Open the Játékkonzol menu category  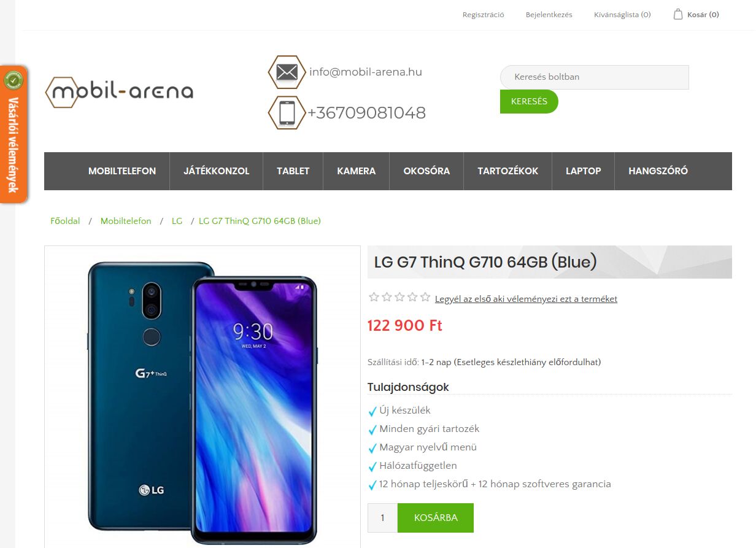(x=216, y=171)
